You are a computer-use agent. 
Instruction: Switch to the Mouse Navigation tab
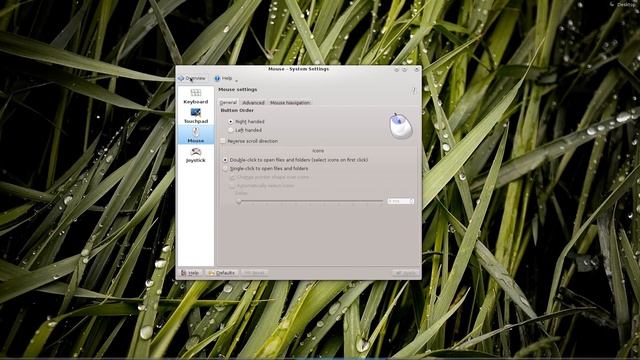point(290,102)
